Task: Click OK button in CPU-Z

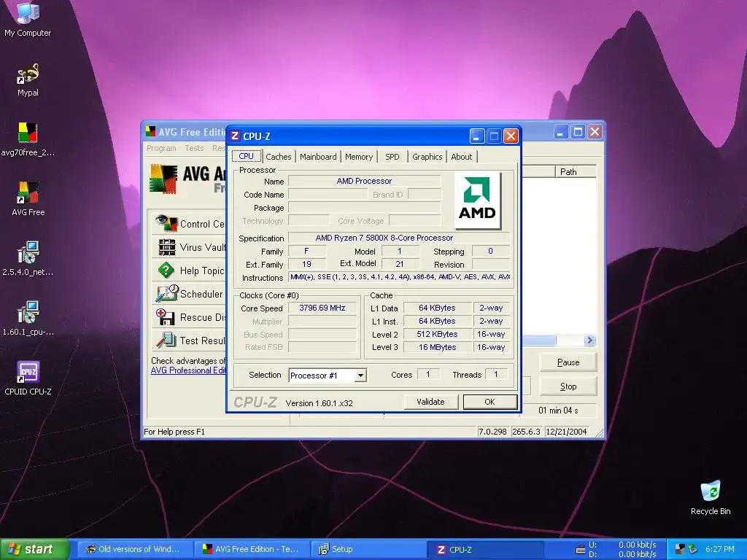Action: pyautogui.click(x=489, y=402)
